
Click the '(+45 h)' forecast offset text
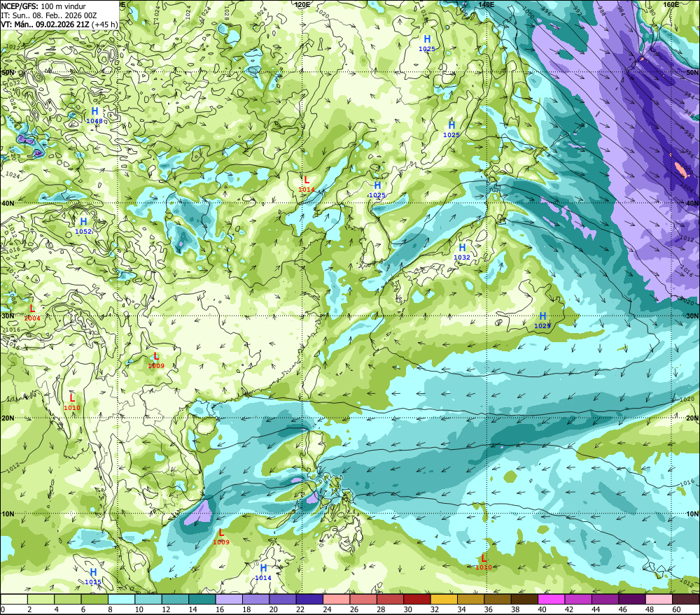coord(104,24)
